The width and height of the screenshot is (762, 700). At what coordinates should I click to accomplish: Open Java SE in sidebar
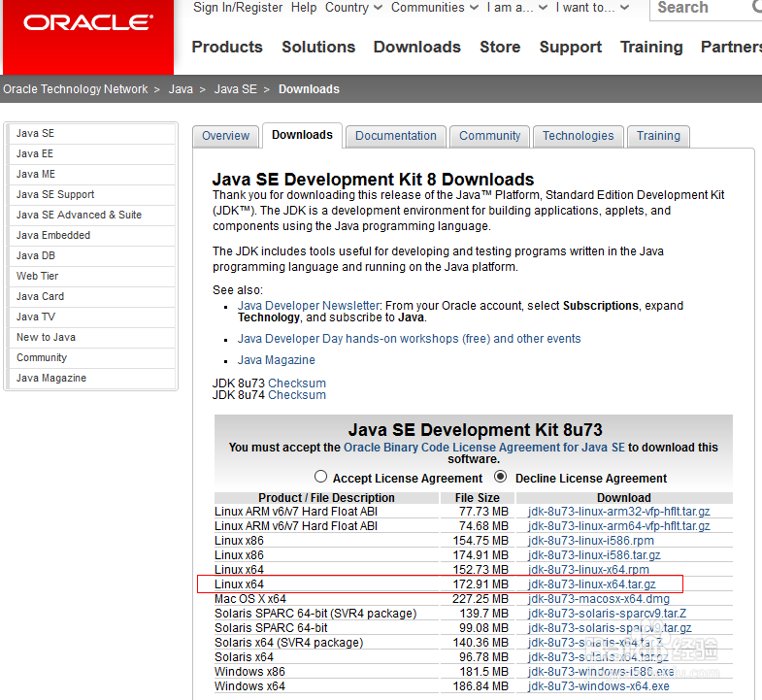(x=92, y=133)
